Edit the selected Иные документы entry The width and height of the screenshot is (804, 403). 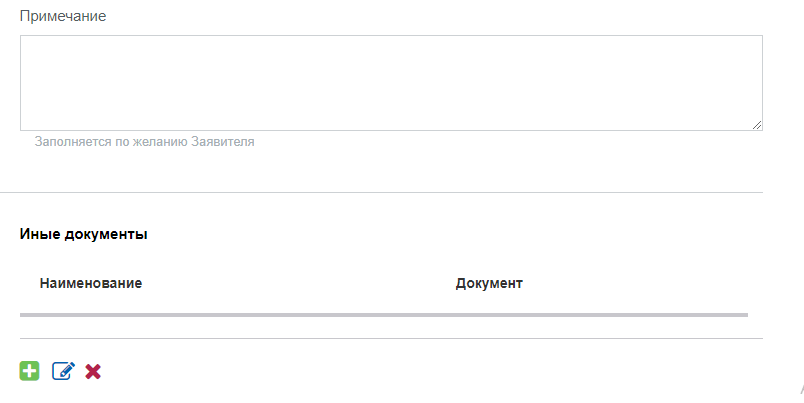[x=63, y=371]
